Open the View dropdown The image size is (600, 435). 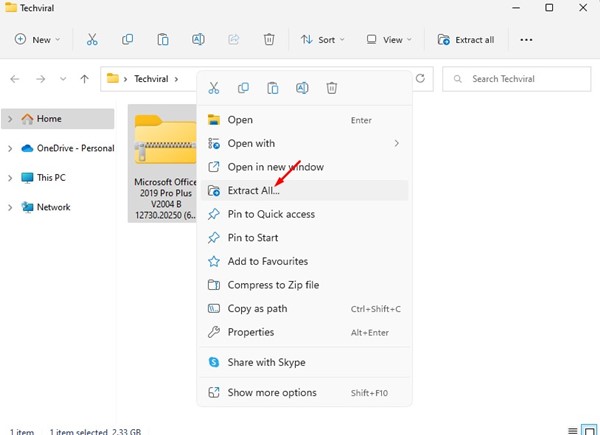tap(389, 40)
